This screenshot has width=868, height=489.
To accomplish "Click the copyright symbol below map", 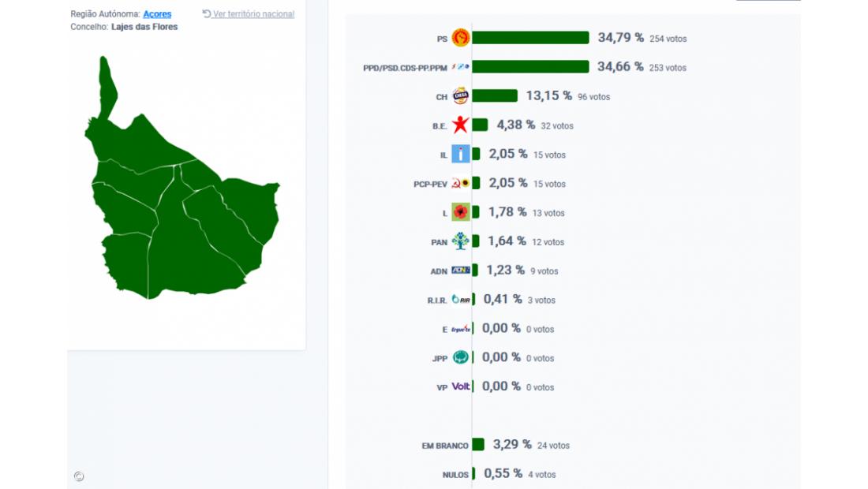I will click(x=79, y=476).
